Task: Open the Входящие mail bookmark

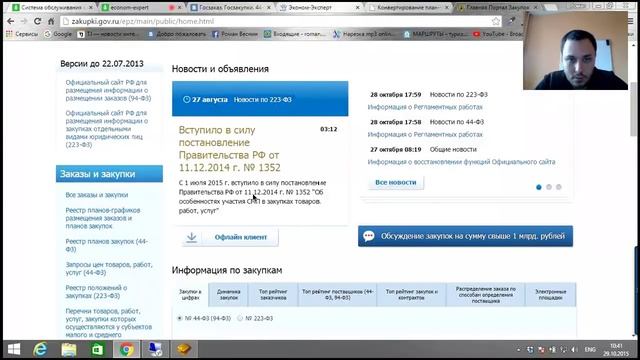Action: tap(294, 34)
